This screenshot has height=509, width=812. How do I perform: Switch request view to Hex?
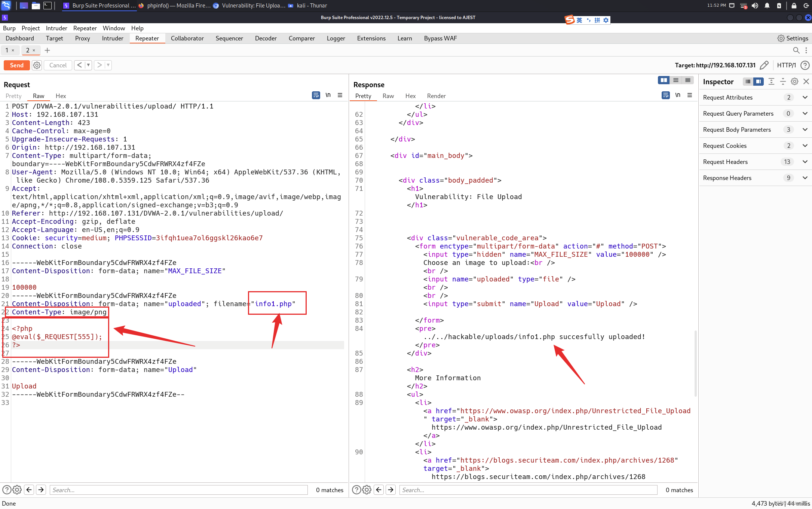[x=61, y=96]
